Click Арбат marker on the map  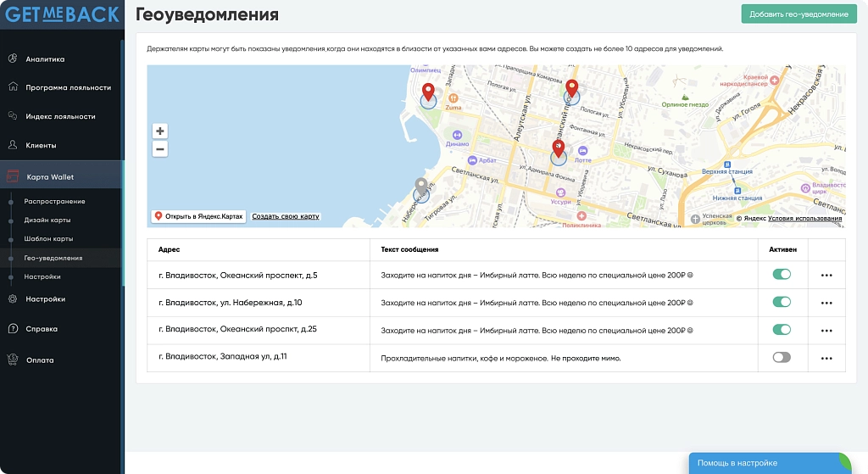tap(472, 160)
